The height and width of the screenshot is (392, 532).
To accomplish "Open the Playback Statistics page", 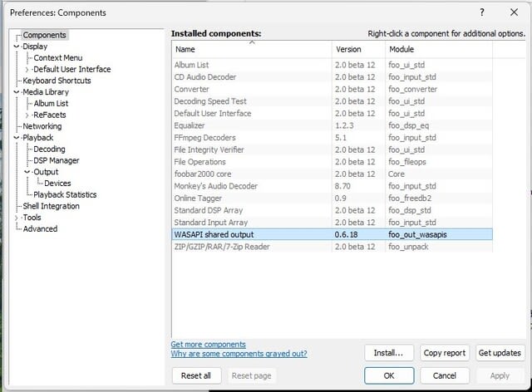I will [65, 194].
